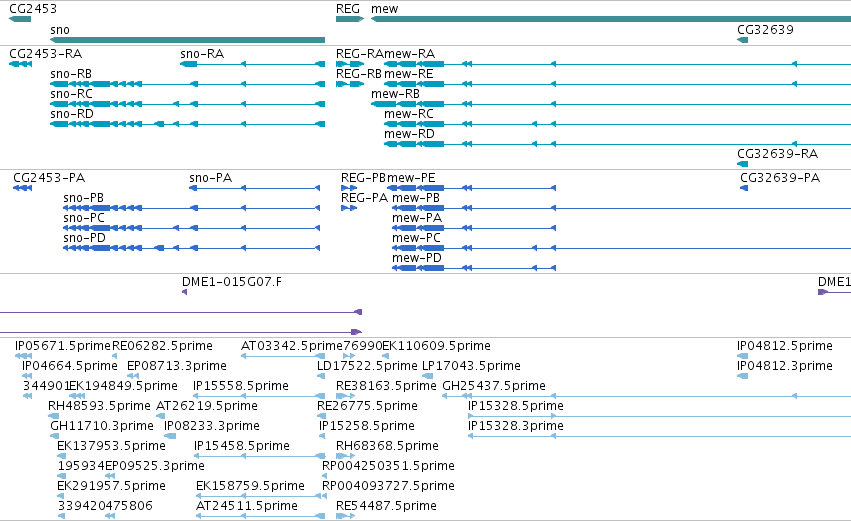The width and height of the screenshot is (851, 521).
Task: Select IP15258.5prime EST label
Action: click(367, 427)
